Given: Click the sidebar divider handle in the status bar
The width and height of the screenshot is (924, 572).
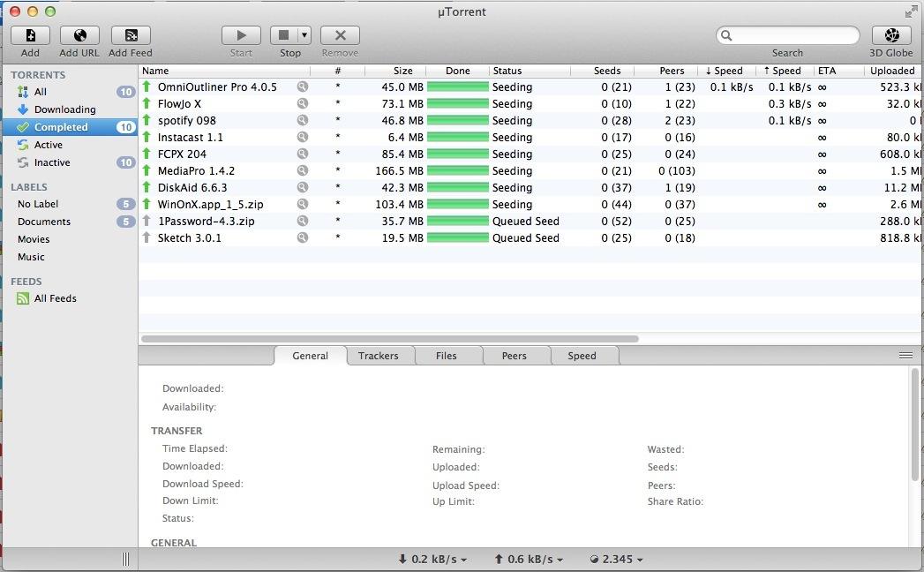Looking at the screenshot, I should (x=125, y=559).
